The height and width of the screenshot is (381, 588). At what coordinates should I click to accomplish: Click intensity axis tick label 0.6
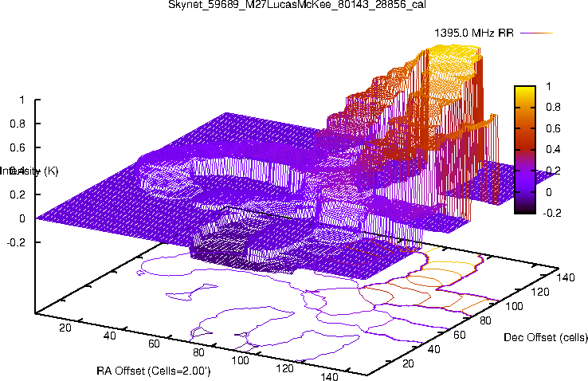pos(18,147)
